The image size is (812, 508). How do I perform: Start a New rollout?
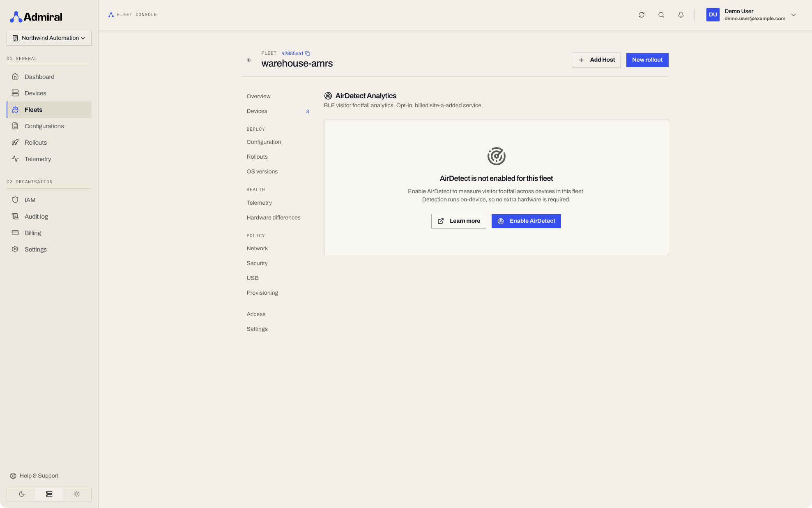click(x=647, y=60)
